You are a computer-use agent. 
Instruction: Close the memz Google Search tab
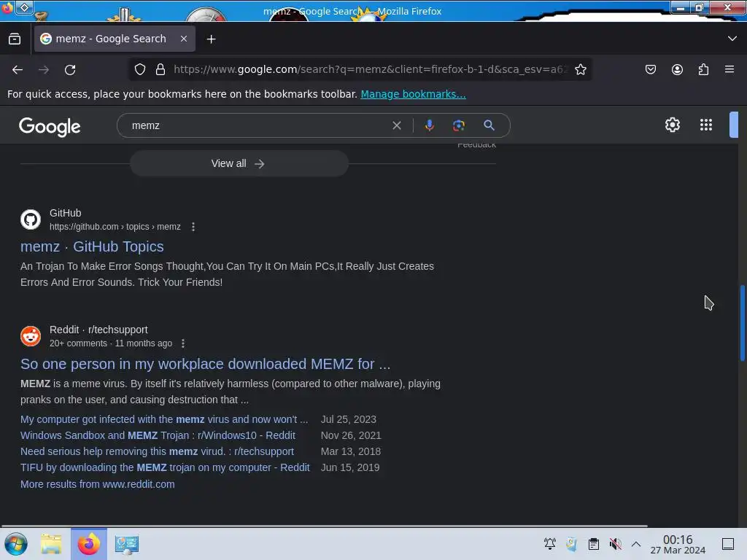pyautogui.click(x=183, y=39)
